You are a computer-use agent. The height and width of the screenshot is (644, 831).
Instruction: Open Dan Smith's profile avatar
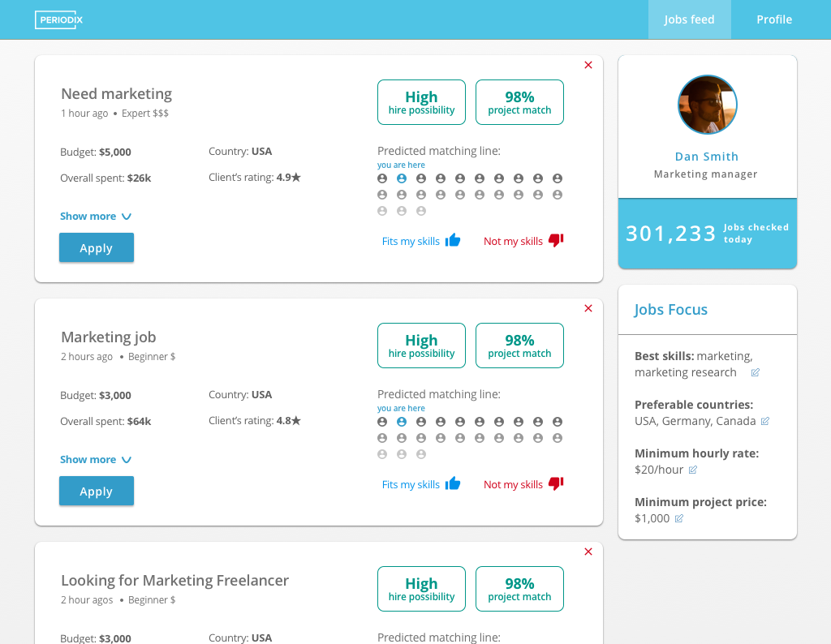point(707,105)
